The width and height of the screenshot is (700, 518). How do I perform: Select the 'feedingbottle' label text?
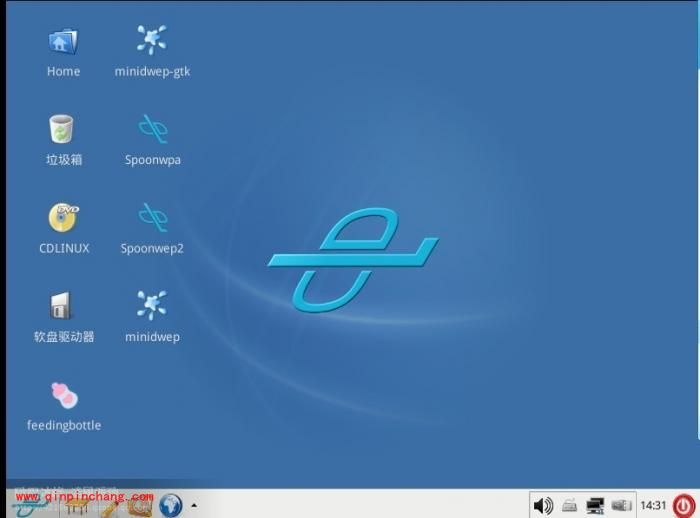click(64, 425)
